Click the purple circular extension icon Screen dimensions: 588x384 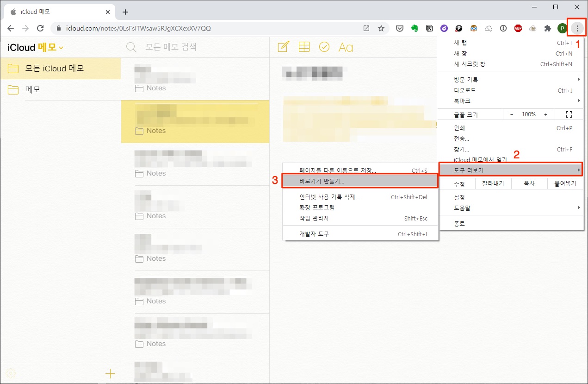pyautogui.click(x=444, y=28)
